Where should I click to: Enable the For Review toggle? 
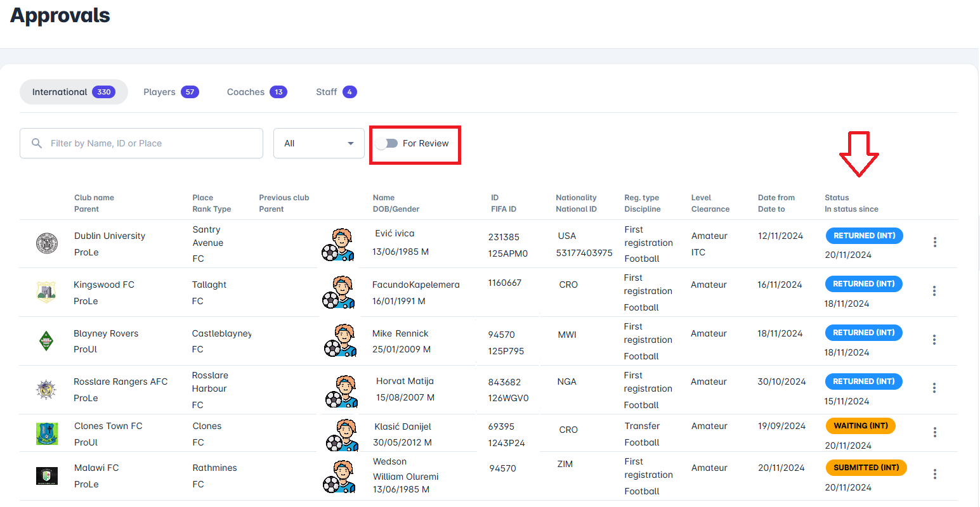point(386,143)
